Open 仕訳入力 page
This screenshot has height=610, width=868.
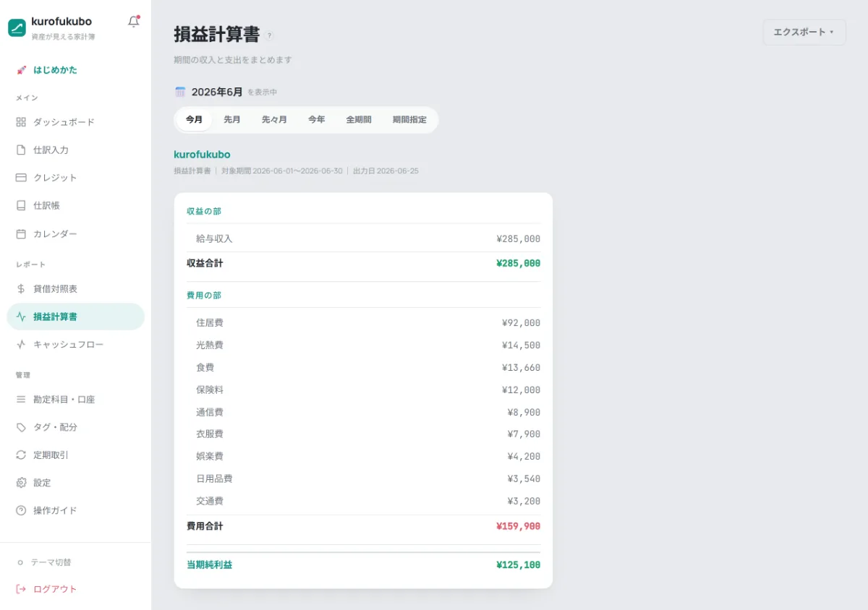click(76, 150)
